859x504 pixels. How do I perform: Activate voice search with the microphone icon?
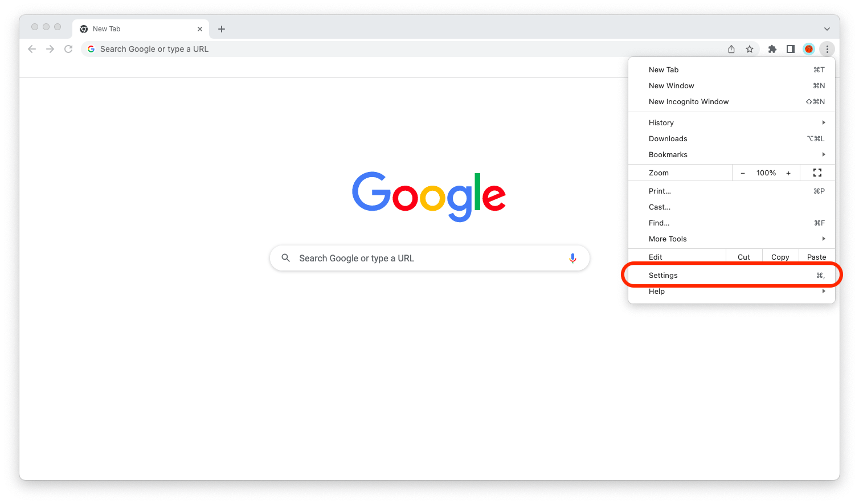coord(572,258)
